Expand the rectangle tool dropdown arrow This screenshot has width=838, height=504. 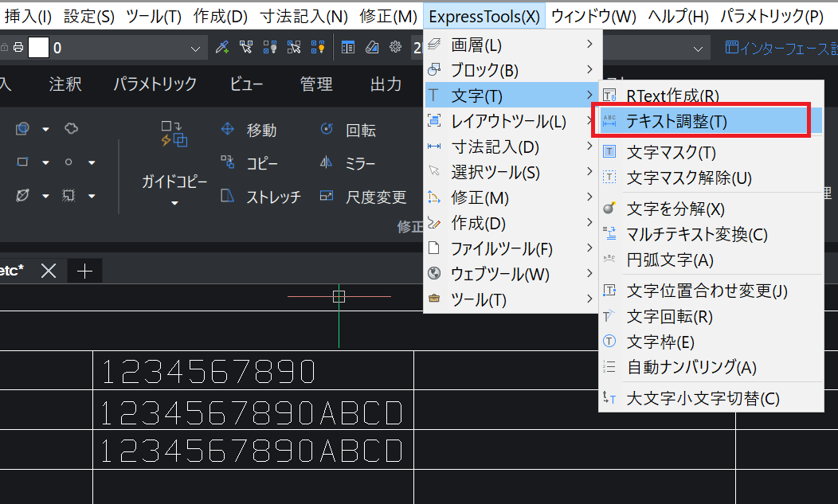click(x=45, y=162)
